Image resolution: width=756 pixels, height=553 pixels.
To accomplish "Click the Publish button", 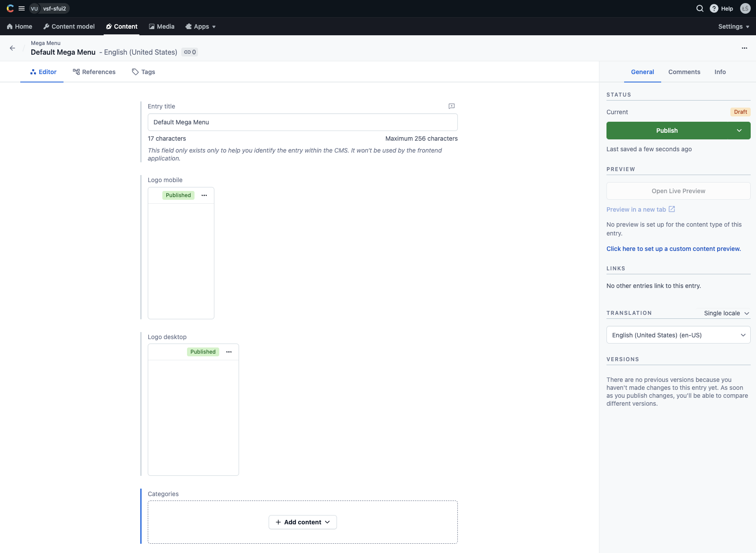I will tap(667, 130).
